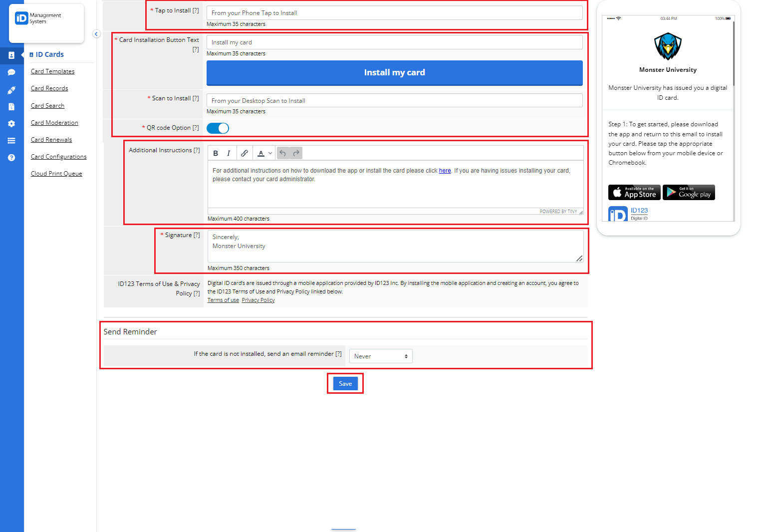Click the Send Reminder heading
Viewport: 761px width, 532px height.
[130, 332]
